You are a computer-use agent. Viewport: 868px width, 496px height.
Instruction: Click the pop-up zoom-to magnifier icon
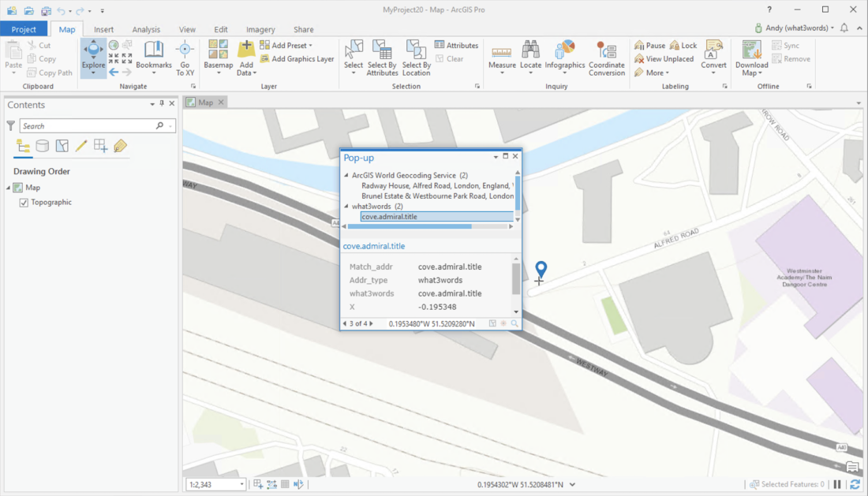point(514,323)
